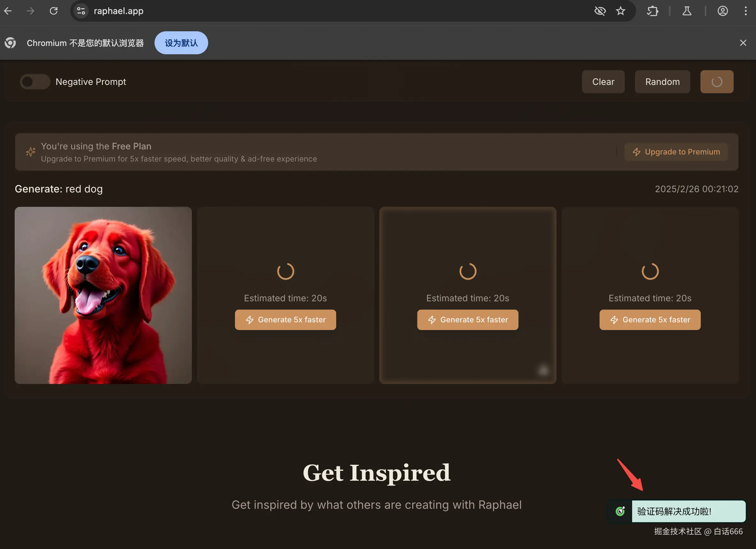Click Upgrade to Premium link
756x549 pixels.
[x=676, y=152]
